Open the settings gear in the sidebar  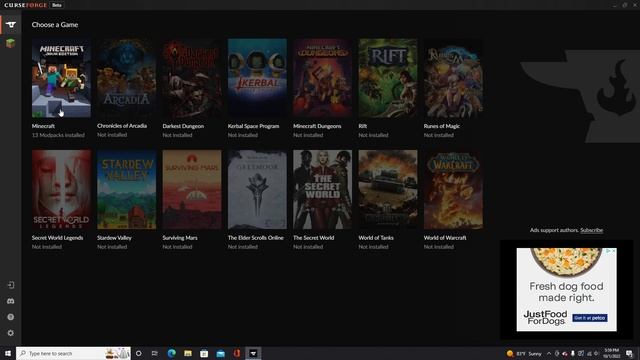[11, 333]
